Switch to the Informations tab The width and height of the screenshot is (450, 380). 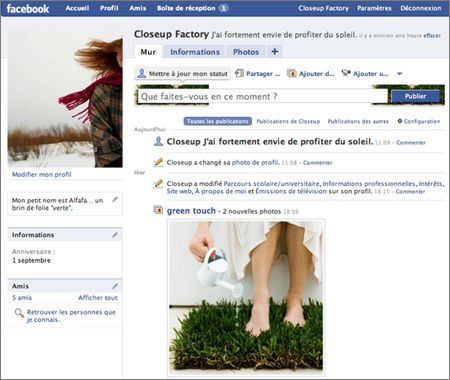pos(195,52)
